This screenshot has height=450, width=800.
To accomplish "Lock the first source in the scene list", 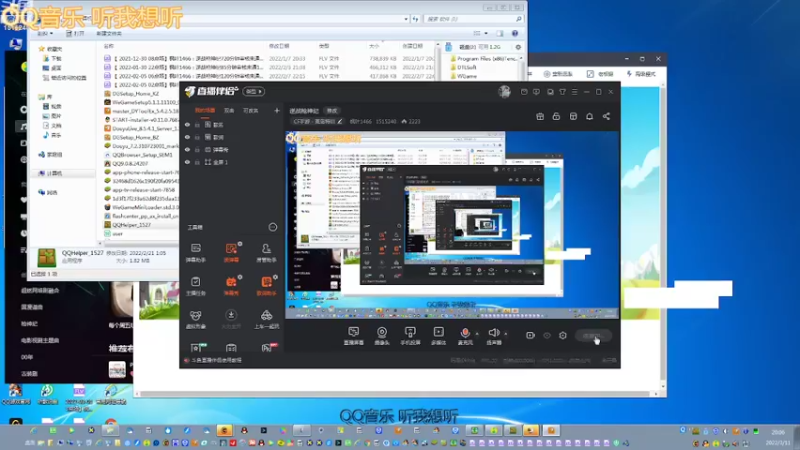I will 197,124.
